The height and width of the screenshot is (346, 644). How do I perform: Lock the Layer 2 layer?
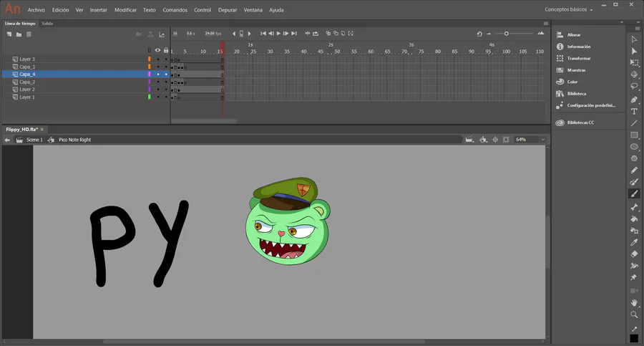(166, 90)
